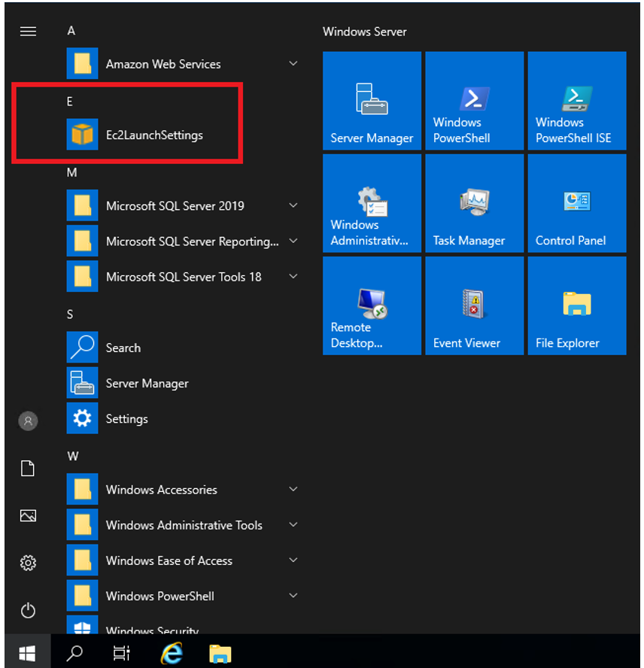Open the Windows PowerShell ISE tile
Screen dimensions: 644x668
click(x=576, y=101)
